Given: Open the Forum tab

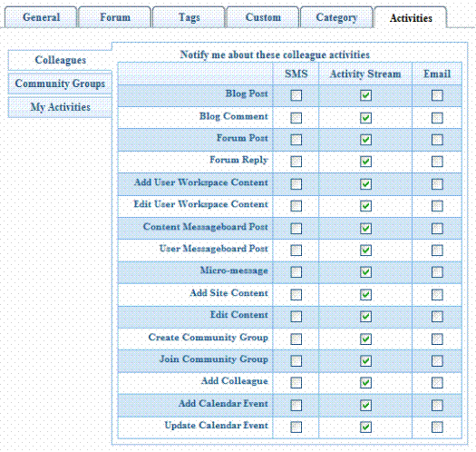Looking at the screenshot, I should click(x=115, y=17).
